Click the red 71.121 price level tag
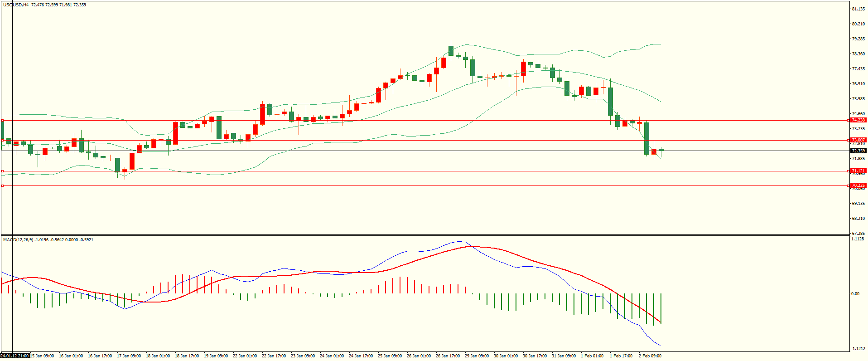 point(858,171)
